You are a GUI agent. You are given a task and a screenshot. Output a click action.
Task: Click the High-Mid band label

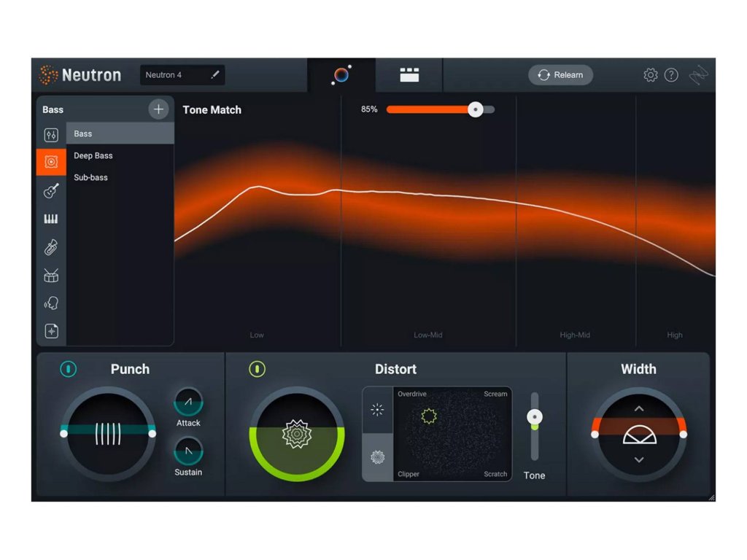[x=575, y=335]
